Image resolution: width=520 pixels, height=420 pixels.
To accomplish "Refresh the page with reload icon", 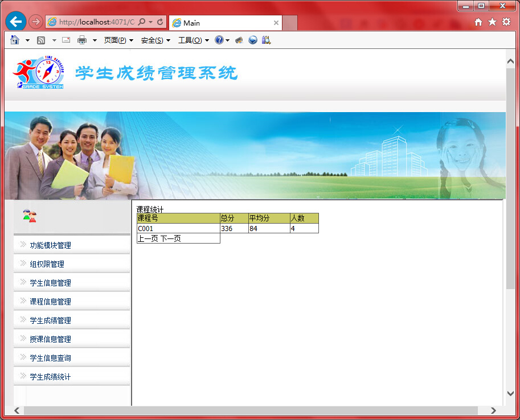I will click(x=160, y=22).
